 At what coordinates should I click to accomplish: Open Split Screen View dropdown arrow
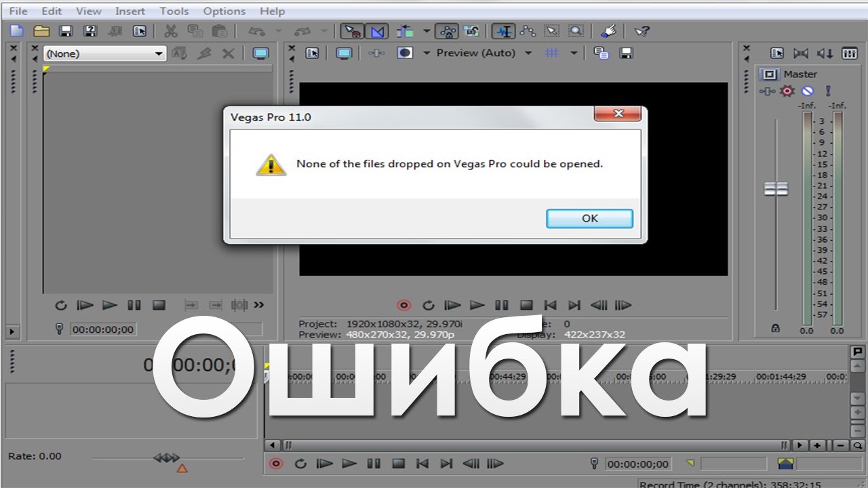click(427, 53)
